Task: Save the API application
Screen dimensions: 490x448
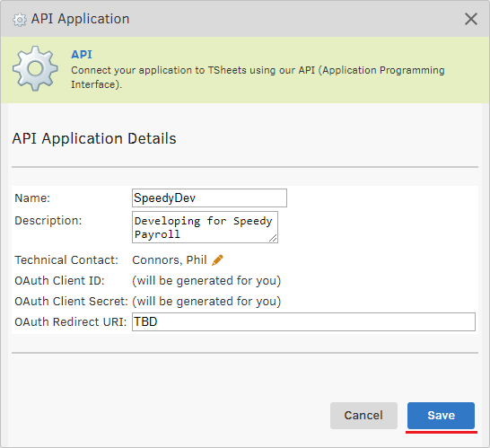Action: pyautogui.click(x=441, y=416)
